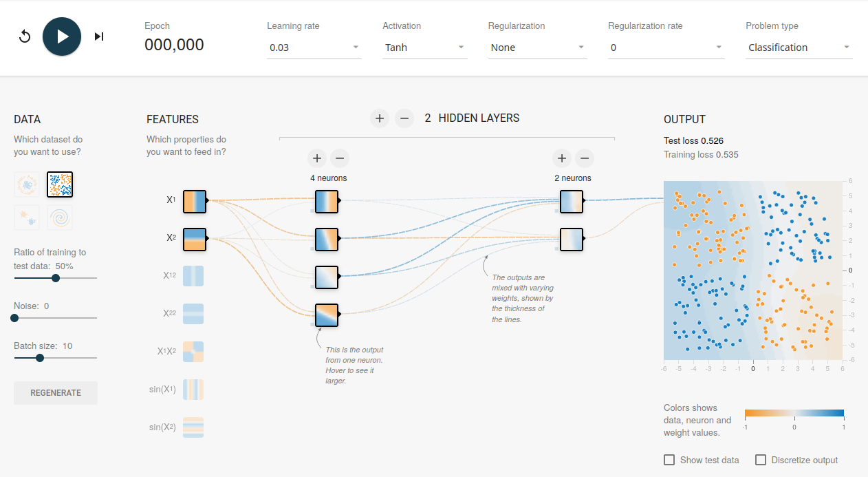Check the Discretize output checkbox
The height and width of the screenshot is (477, 868).
pyautogui.click(x=761, y=460)
